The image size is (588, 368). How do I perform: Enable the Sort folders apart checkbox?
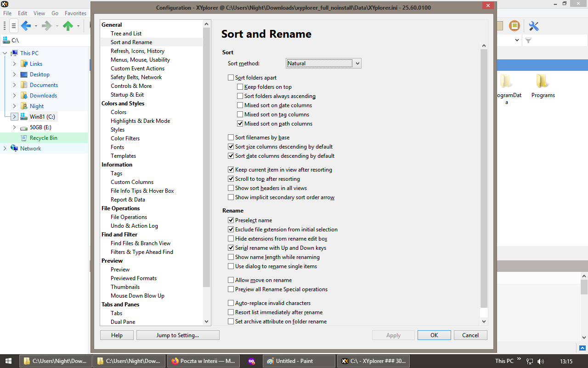231,77
